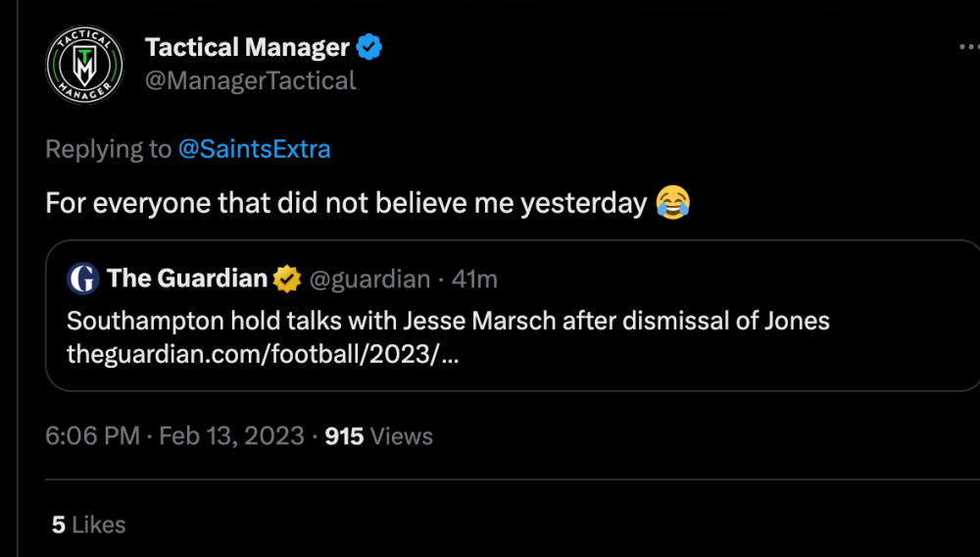
Task: View the 915 Views count
Action: [378, 436]
